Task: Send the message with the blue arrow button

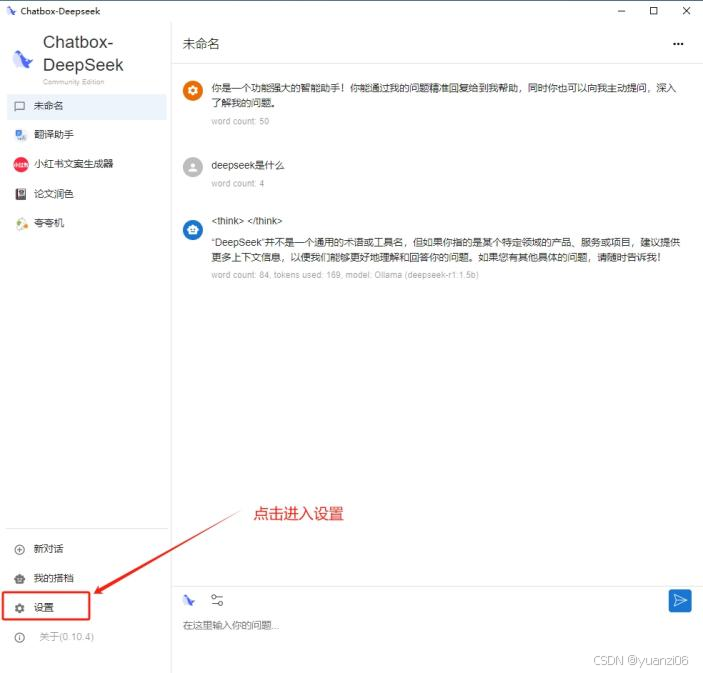Action: (x=680, y=600)
